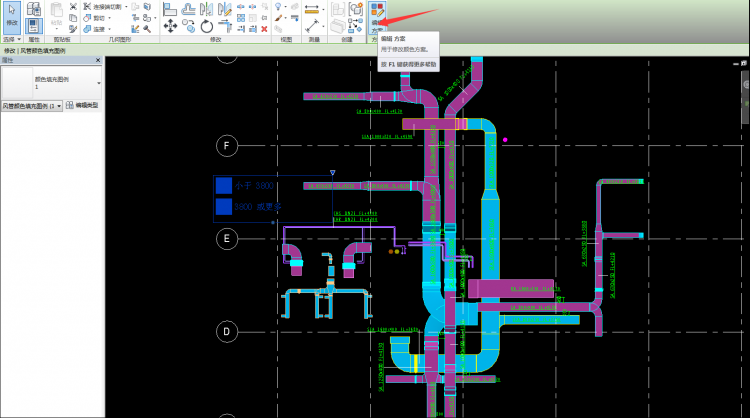Image resolution: width=750 pixels, height=418 pixels.
Task: Click the red Delete X icon
Action: click(x=264, y=28)
